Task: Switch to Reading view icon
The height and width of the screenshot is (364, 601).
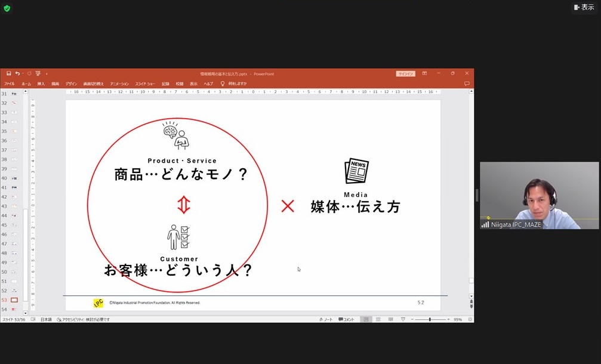Action: pyautogui.click(x=391, y=319)
